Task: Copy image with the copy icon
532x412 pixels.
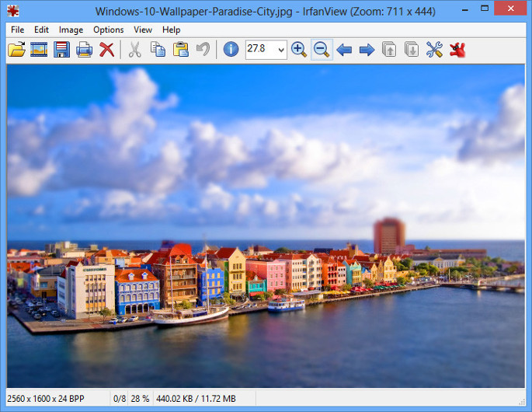Action: click(158, 50)
